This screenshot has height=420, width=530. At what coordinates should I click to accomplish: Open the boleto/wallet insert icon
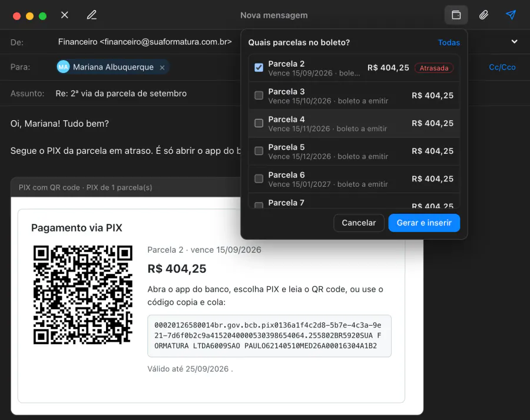[x=456, y=15]
